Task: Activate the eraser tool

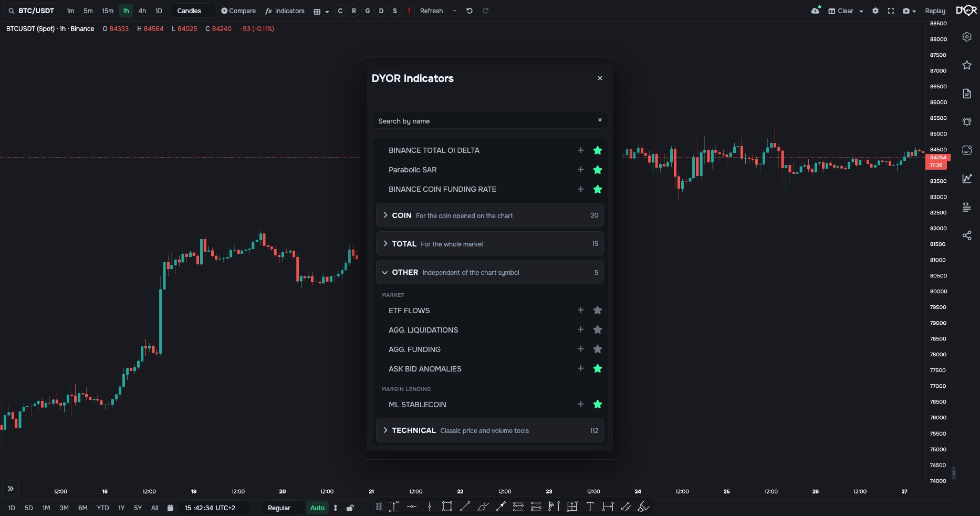Action: 643,507
